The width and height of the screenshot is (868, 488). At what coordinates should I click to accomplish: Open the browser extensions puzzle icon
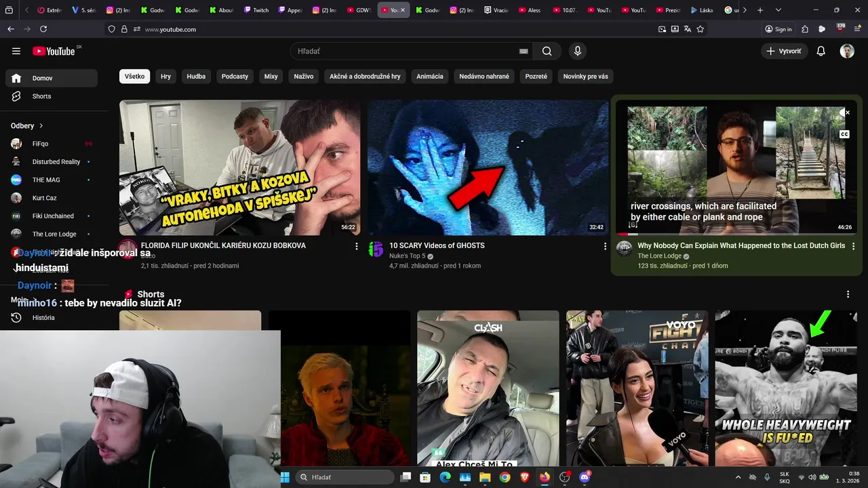tap(805, 29)
